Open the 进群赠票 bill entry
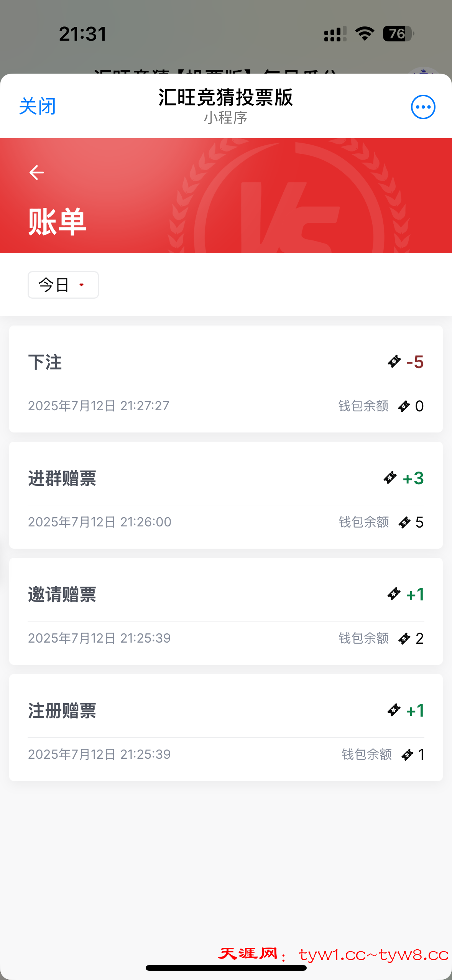Image resolution: width=452 pixels, height=980 pixels. coord(226,495)
